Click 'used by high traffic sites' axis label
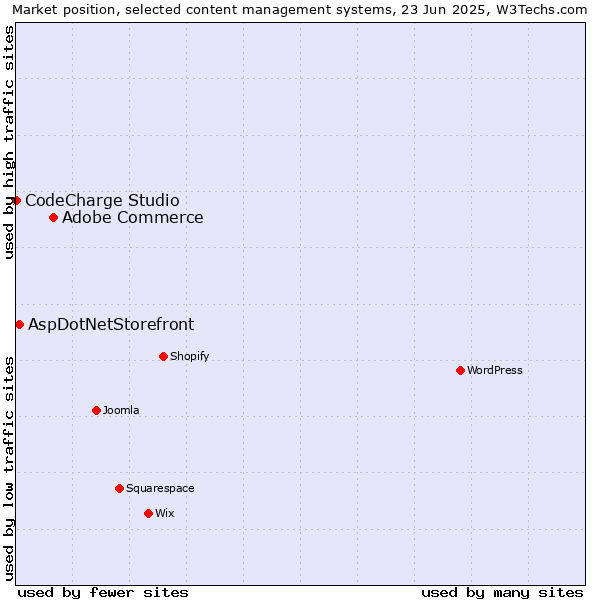Image resolution: width=600 pixels, height=600 pixels. (8, 142)
